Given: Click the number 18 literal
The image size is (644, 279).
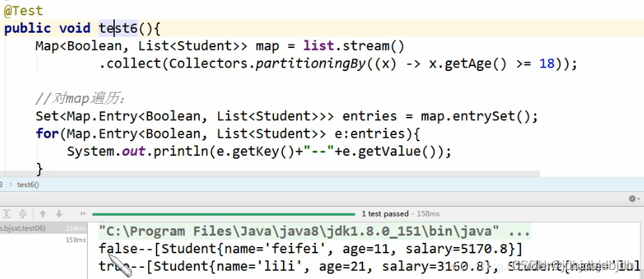Looking at the screenshot, I should 547,64.
